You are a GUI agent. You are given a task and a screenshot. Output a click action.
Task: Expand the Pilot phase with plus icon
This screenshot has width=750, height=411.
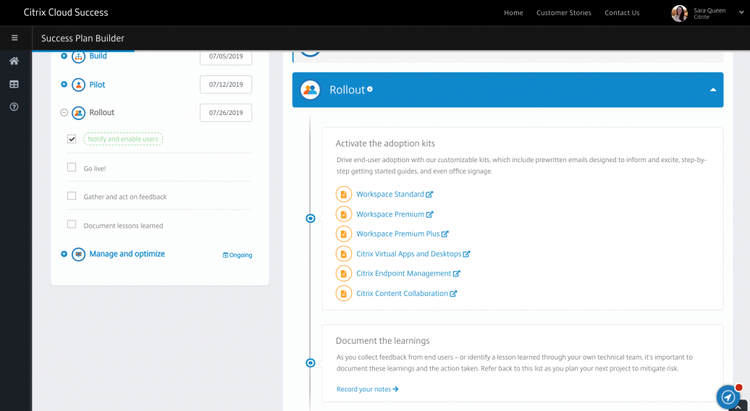point(64,84)
